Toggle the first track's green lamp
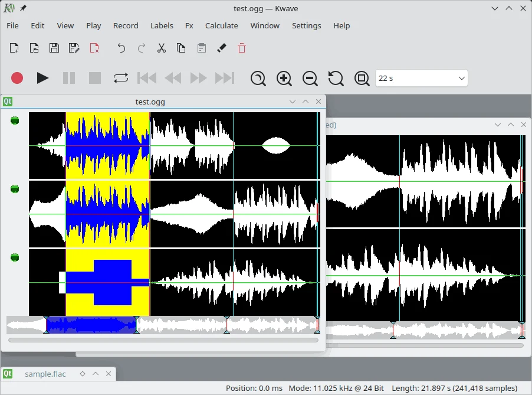 pos(15,120)
